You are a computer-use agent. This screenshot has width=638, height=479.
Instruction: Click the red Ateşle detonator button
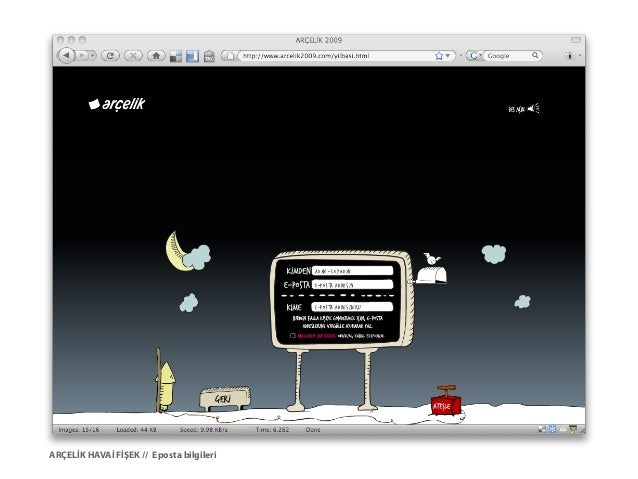point(446,401)
